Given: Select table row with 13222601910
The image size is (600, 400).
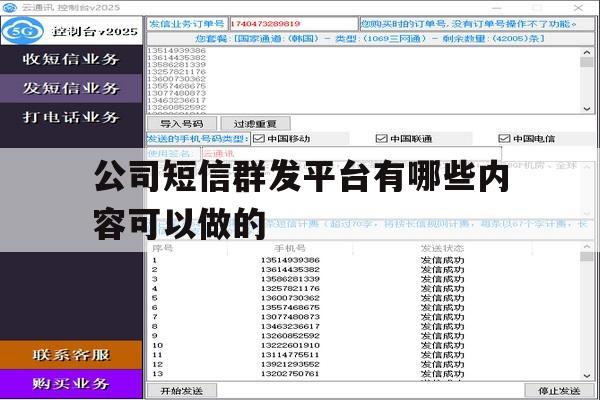Looking at the screenshot, I should [364, 345].
